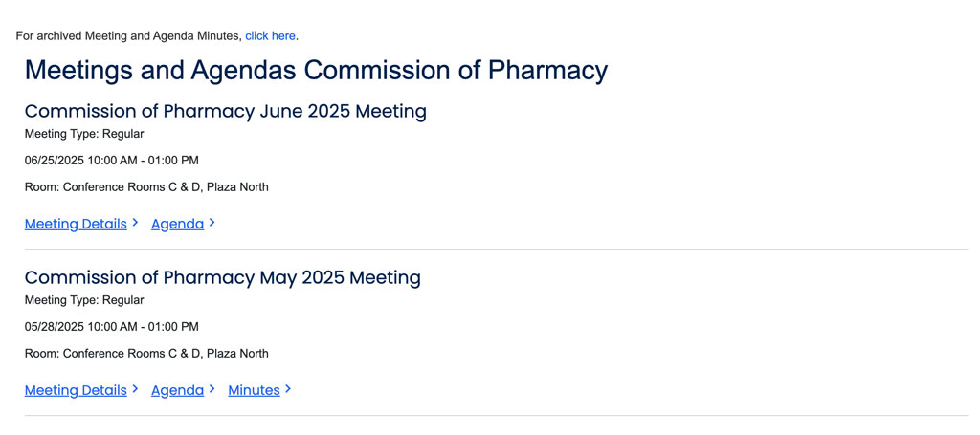980x435 pixels.
Task: Click the chevron next to June Agenda
Action: click(x=212, y=223)
